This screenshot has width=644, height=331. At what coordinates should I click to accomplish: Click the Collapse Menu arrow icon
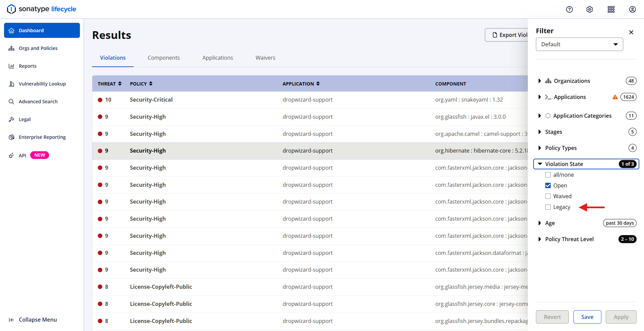pos(11,320)
